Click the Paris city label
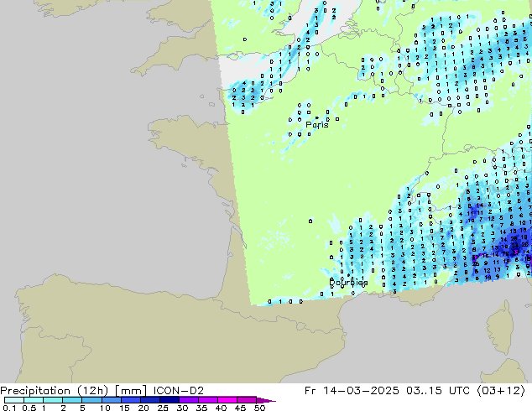 tap(317, 125)
